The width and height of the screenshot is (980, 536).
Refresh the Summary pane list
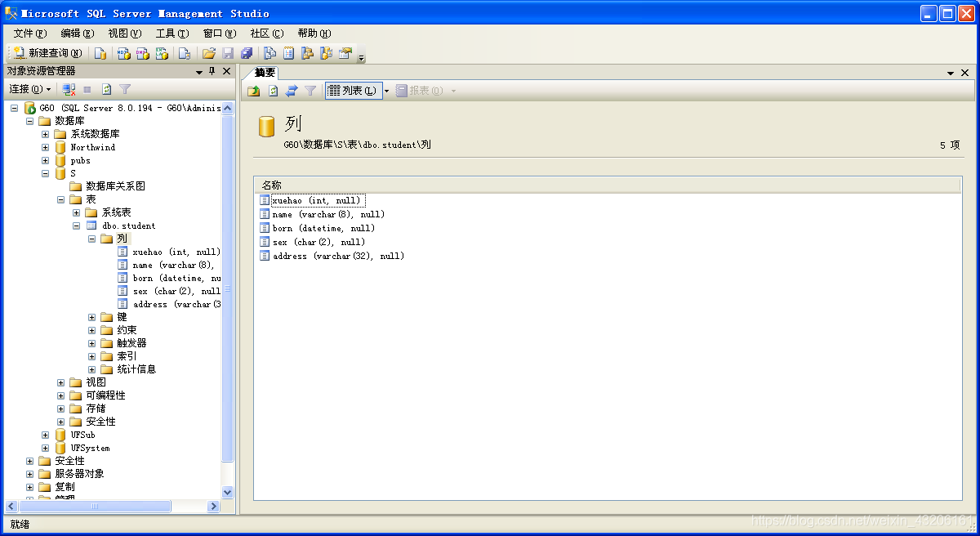tap(273, 91)
